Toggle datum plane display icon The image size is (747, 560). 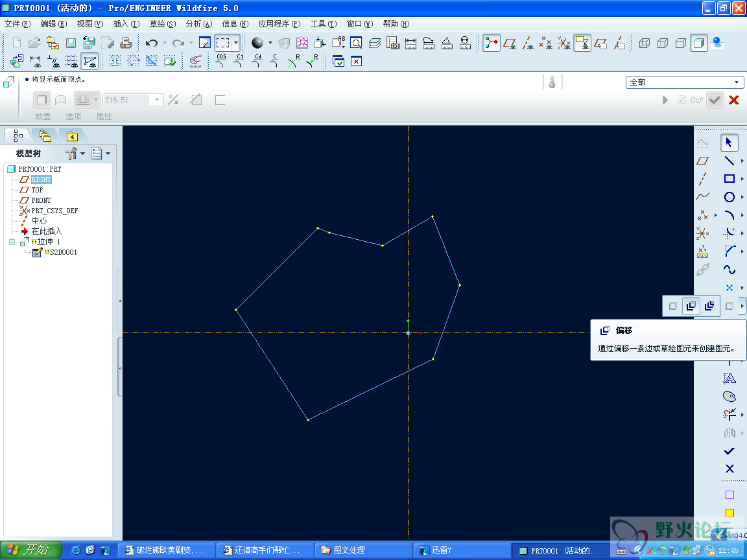(509, 43)
